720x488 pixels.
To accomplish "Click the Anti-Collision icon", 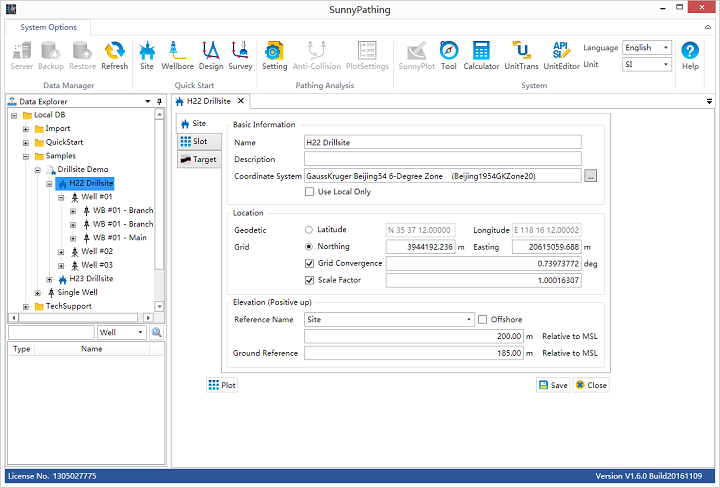I will 317,56.
